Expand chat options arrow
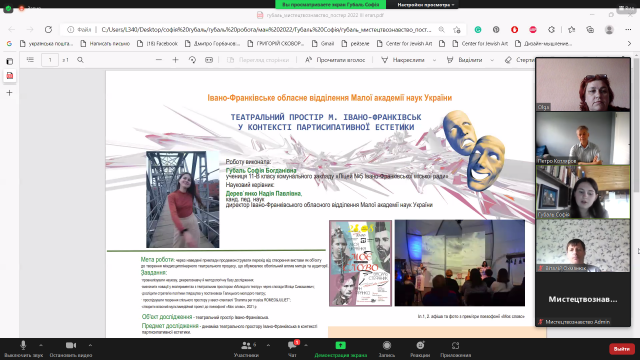Viewport: 640px width, 360px height. tap(306, 345)
